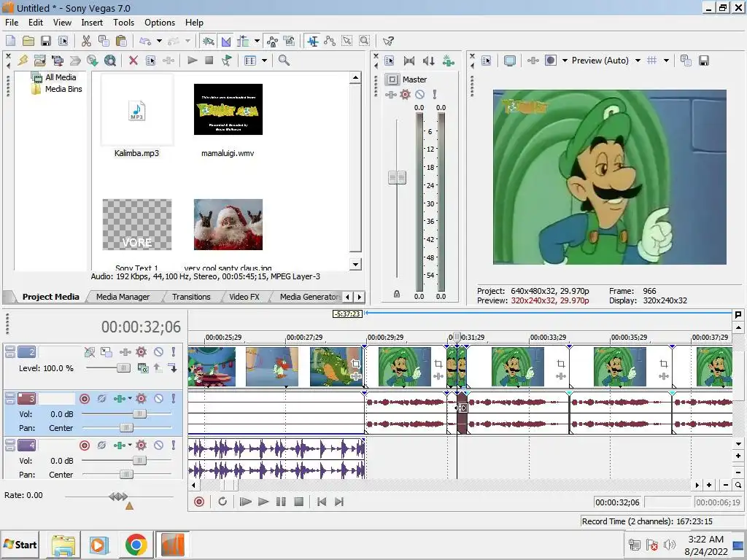
Task: Click Downmix Output icon in the mixer toolbar
Action: (x=409, y=61)
